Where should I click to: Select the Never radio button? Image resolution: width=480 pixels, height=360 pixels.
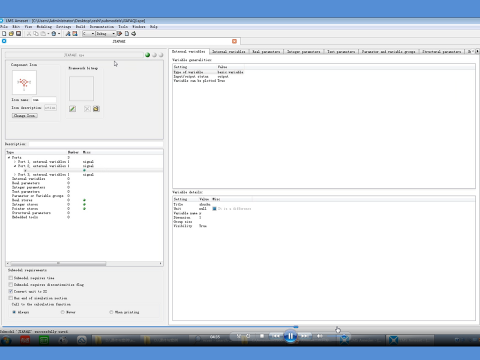pos(63,312)
